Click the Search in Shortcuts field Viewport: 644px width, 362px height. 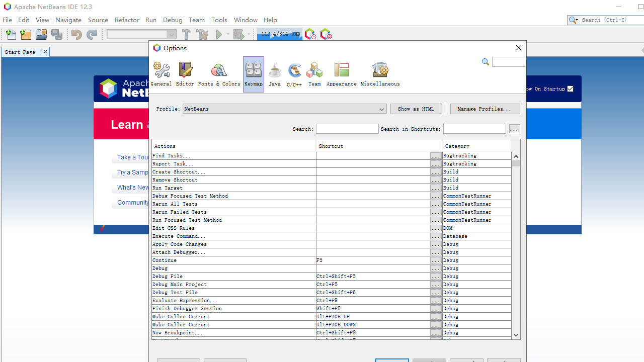(x=474, y=129)
